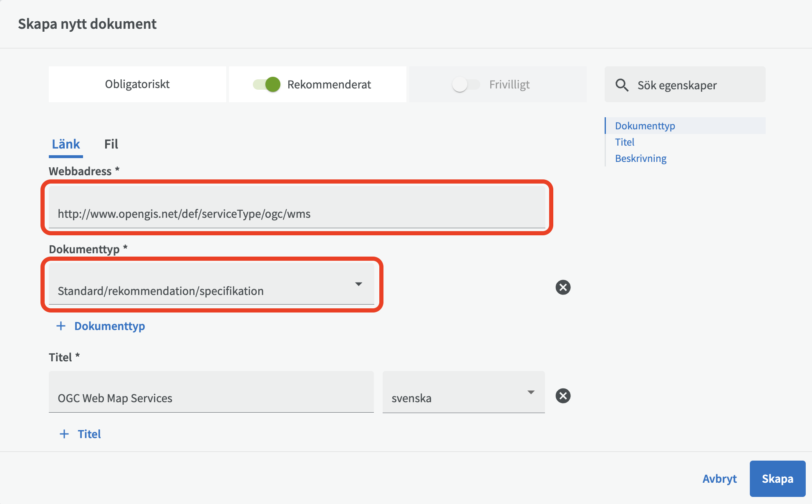Remove the Titel row with X icon
Screen dimensions: 812x504
coord(563,396)
